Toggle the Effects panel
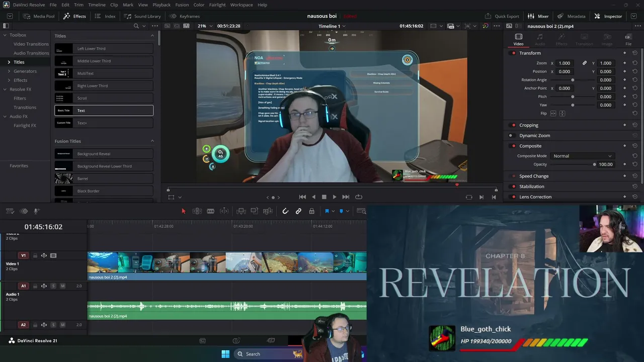This screenshot has height=362, width=644. [74, 16]
